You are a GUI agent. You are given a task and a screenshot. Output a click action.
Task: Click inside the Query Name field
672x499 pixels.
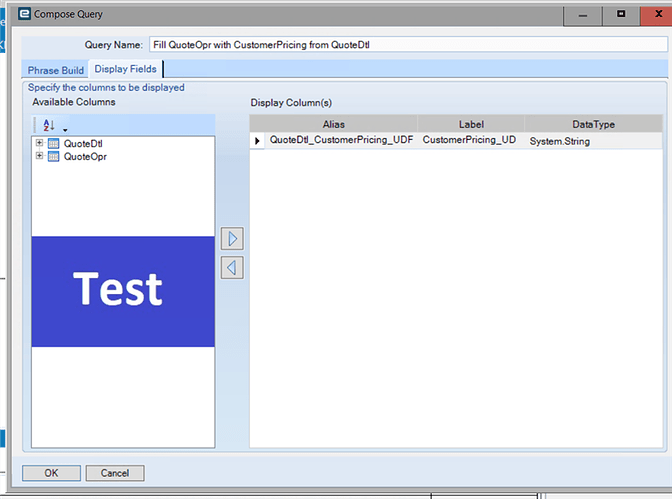pyautogui.click(x=408, y=45)
